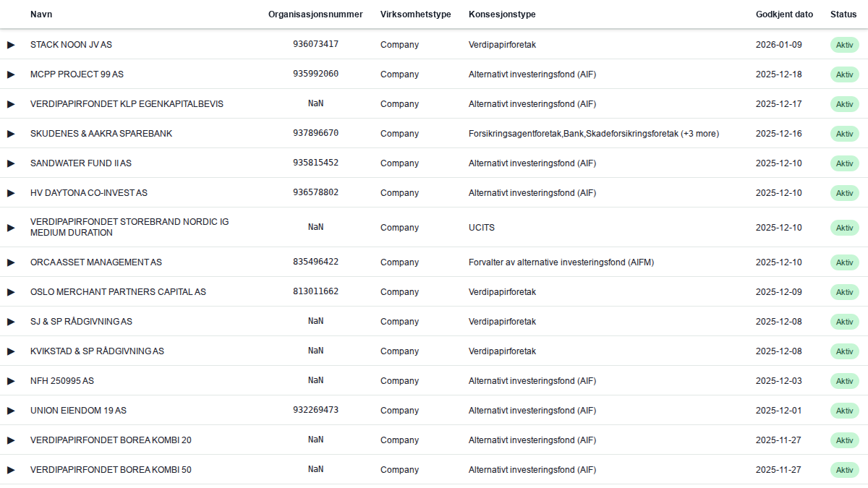Click the Konsesjonstype column header
Viewport: 868px width, 488px height.
click(x=502, y=14)
